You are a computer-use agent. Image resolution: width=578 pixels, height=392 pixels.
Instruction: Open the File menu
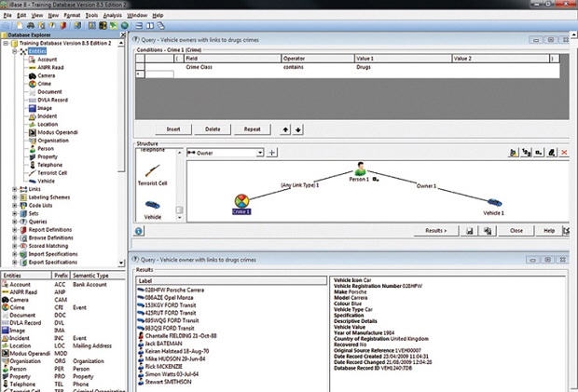7,16
